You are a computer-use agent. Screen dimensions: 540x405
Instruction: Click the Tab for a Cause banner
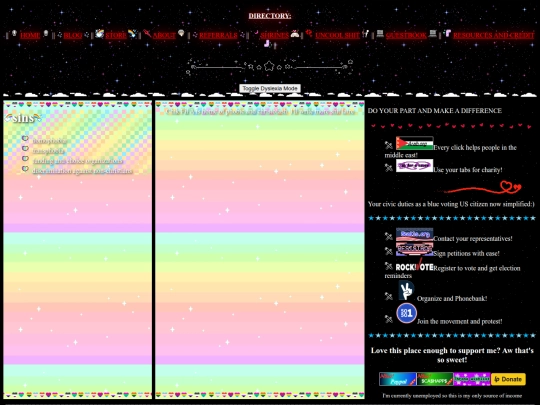(414, 166)
